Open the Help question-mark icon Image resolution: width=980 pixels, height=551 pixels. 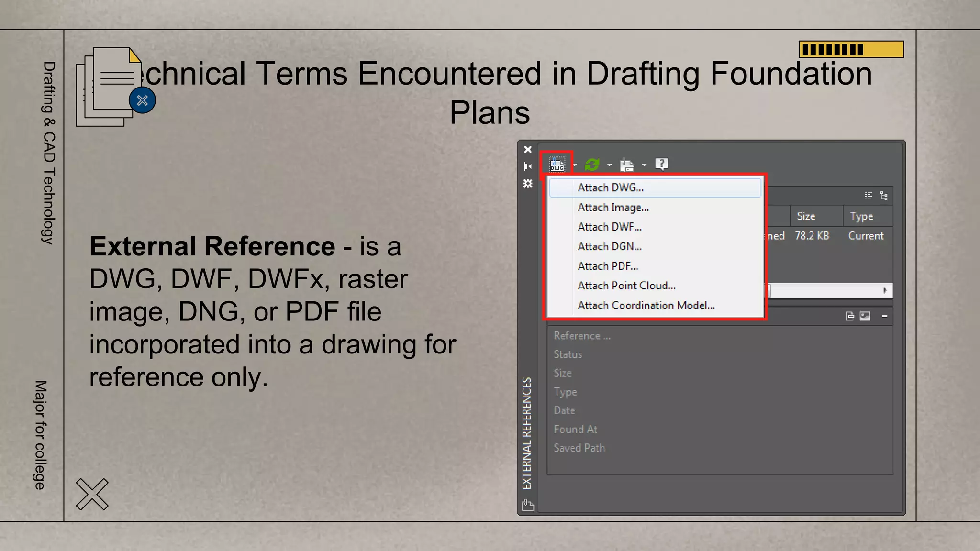click(661, 164)
